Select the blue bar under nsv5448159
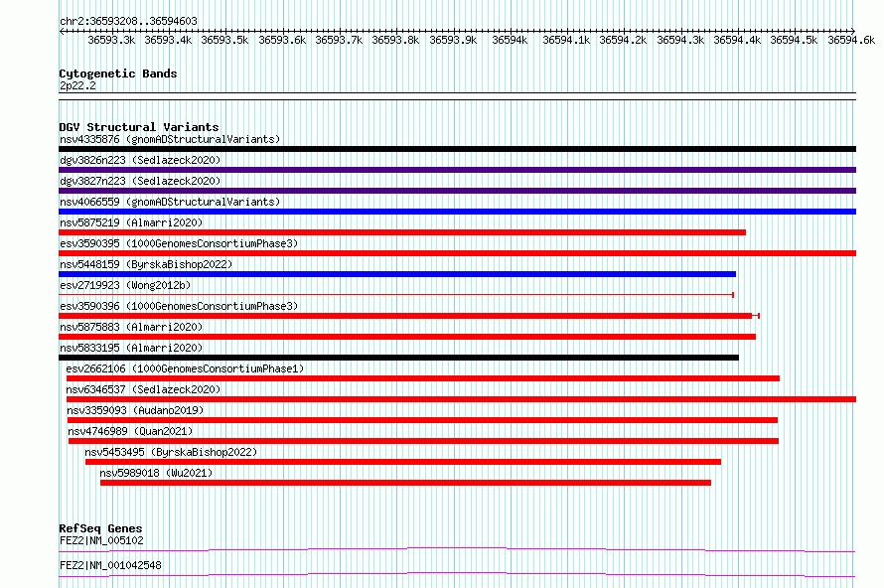This screenshot has height=588, width=884. pyautogui.click(x=397, y=274)
